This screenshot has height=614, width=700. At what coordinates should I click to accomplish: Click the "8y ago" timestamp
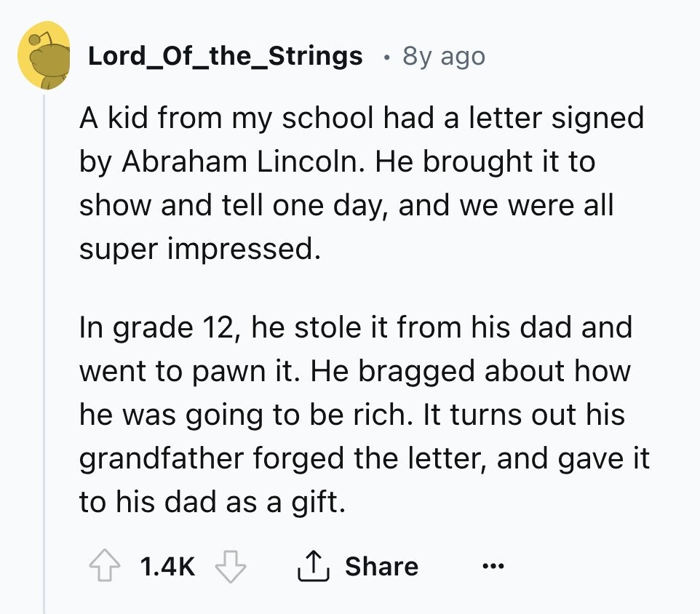point(443,56)
